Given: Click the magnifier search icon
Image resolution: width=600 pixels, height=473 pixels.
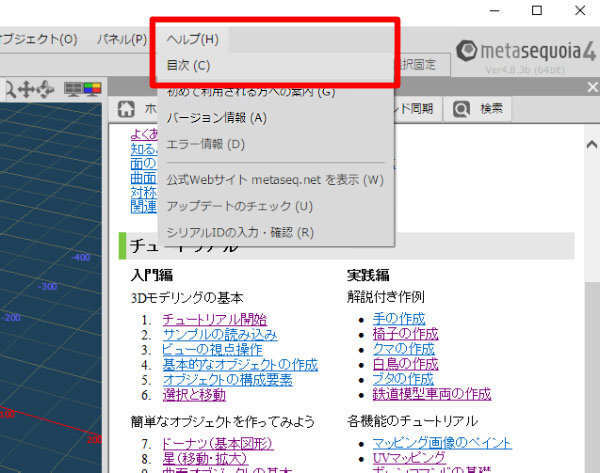Looking at the screenshot, I should tap(461, 108).
